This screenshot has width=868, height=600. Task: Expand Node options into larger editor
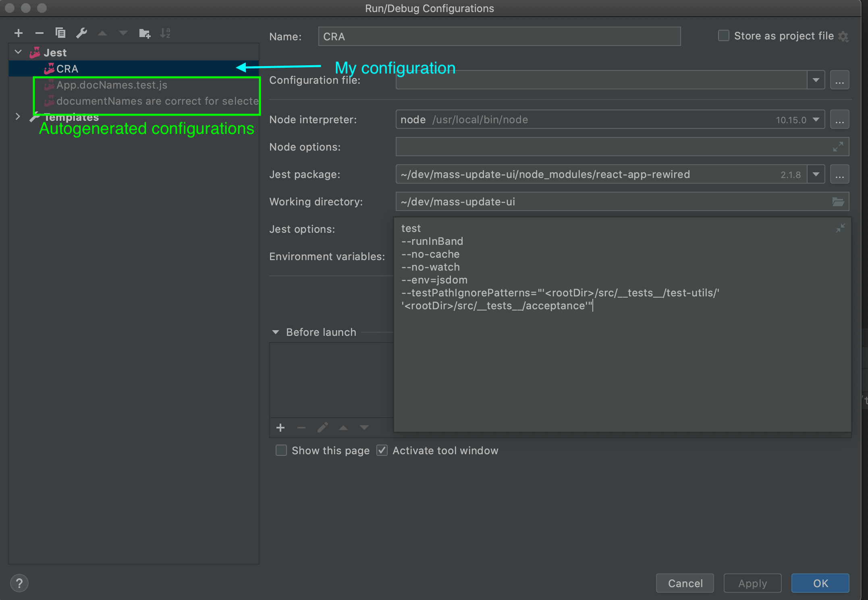(838, 147)
